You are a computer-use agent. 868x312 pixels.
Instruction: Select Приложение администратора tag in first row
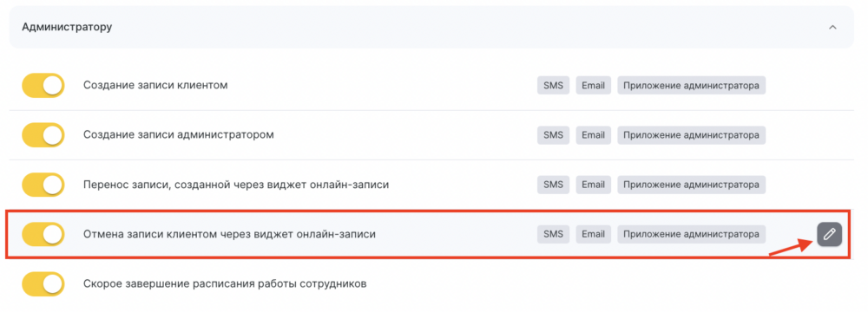click(692, 86)
